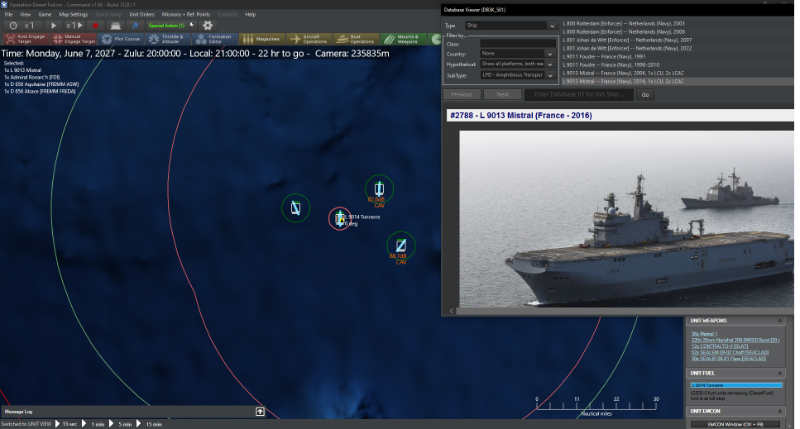Click the Previous button in Database Viewer
The image size is (800, 429).
[462, 94]
